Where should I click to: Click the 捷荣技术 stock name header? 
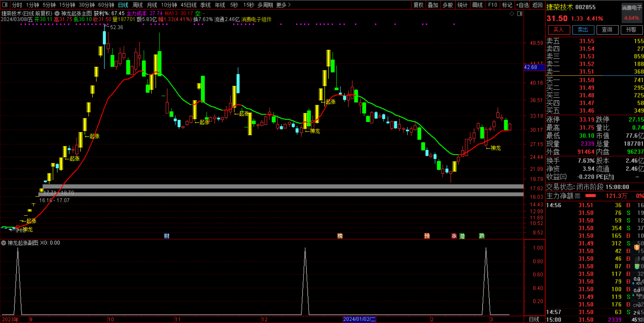[x=559, y=7]
